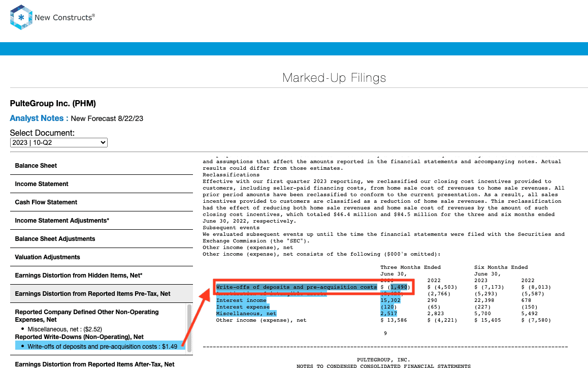Click the '22,398' interest income value

484,300
